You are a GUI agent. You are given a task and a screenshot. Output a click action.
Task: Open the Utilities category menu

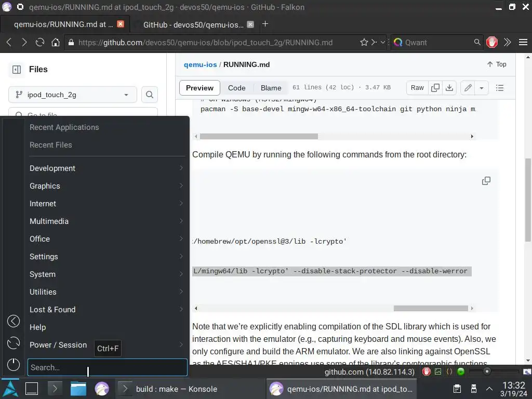(x=107, y=292)
